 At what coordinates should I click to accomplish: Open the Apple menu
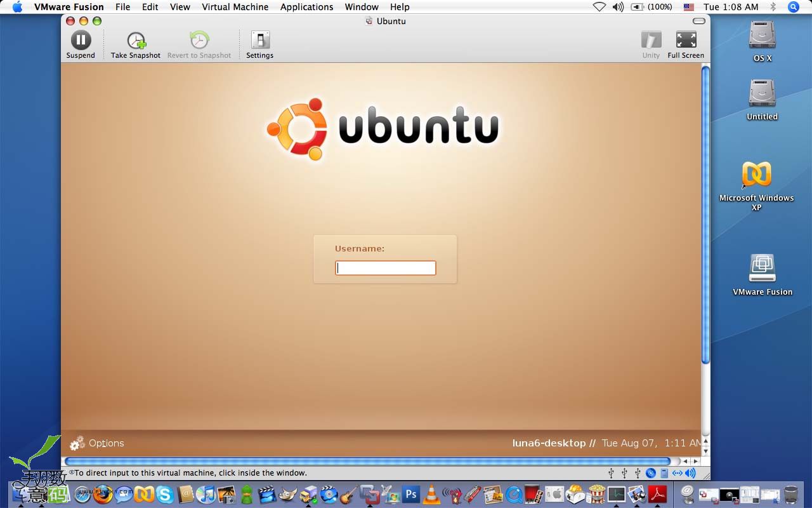coord(17,7)
